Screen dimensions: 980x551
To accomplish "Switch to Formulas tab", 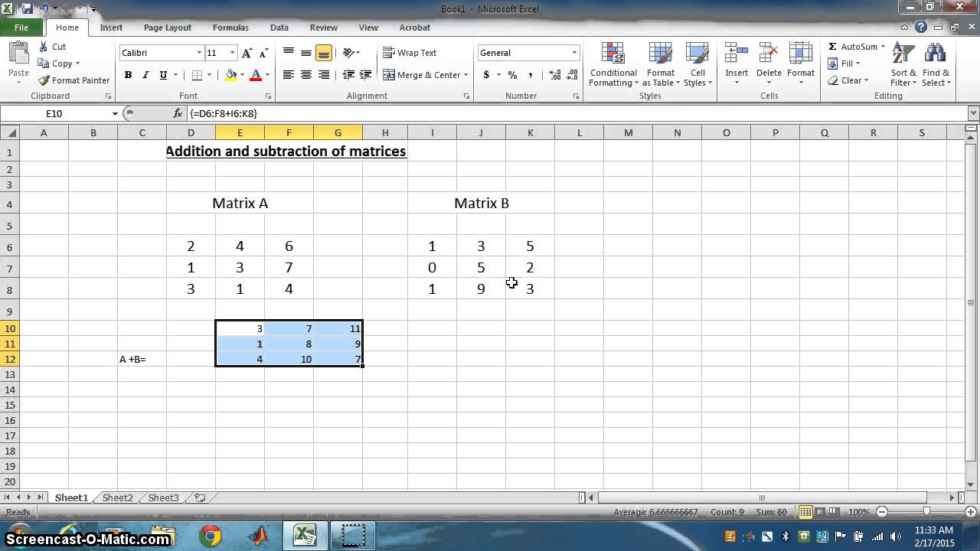I will 230,28.
